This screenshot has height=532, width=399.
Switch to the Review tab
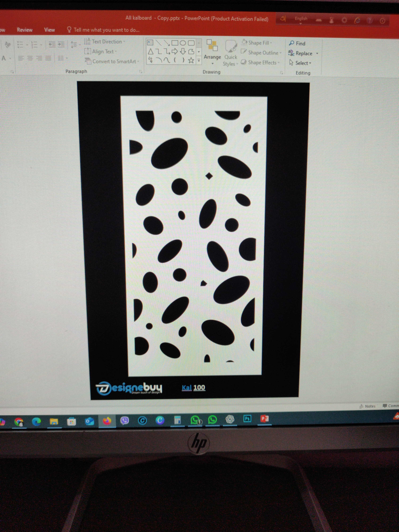coord(24,30)
